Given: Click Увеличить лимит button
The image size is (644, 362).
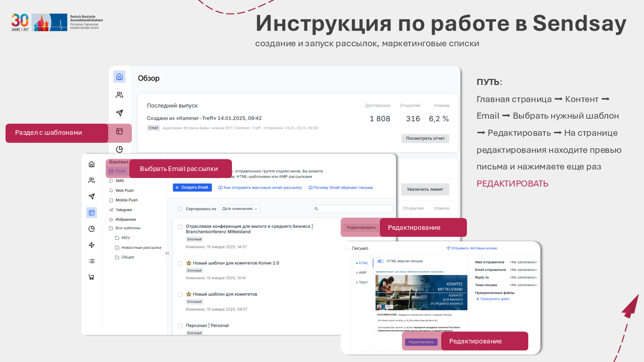Looking at the screenshot, I should [425, 190].
